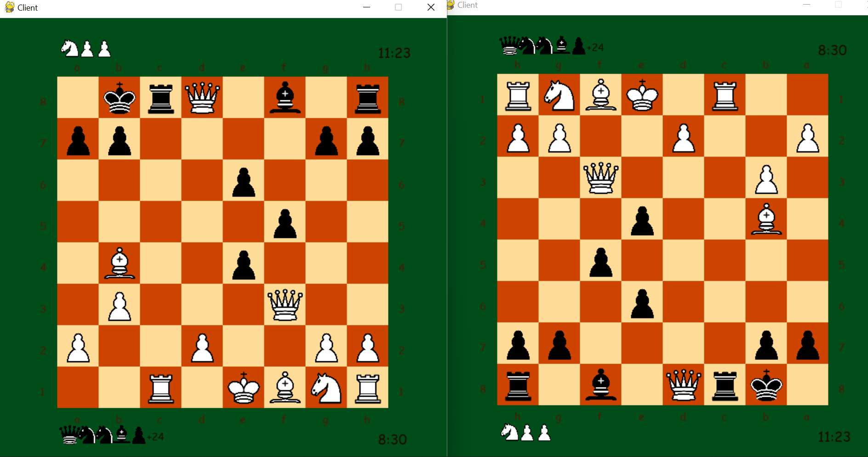Click the 11:23 clock in right window
Screen dimensions: 868x457
[834, 437]
